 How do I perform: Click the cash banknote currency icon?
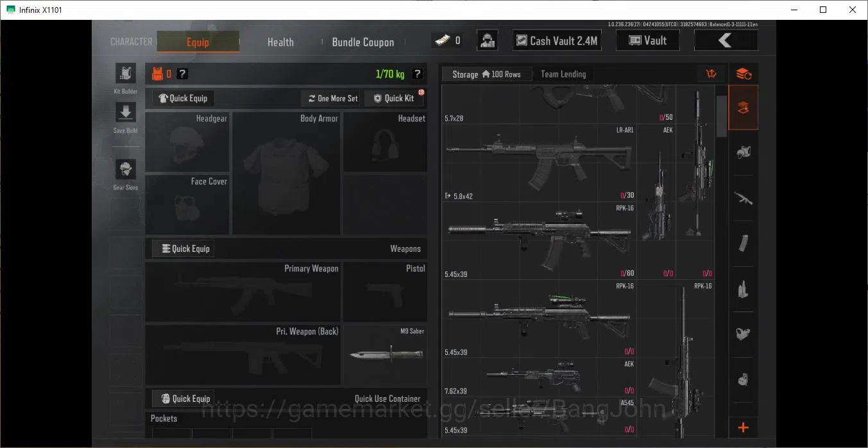pos(441,40)
